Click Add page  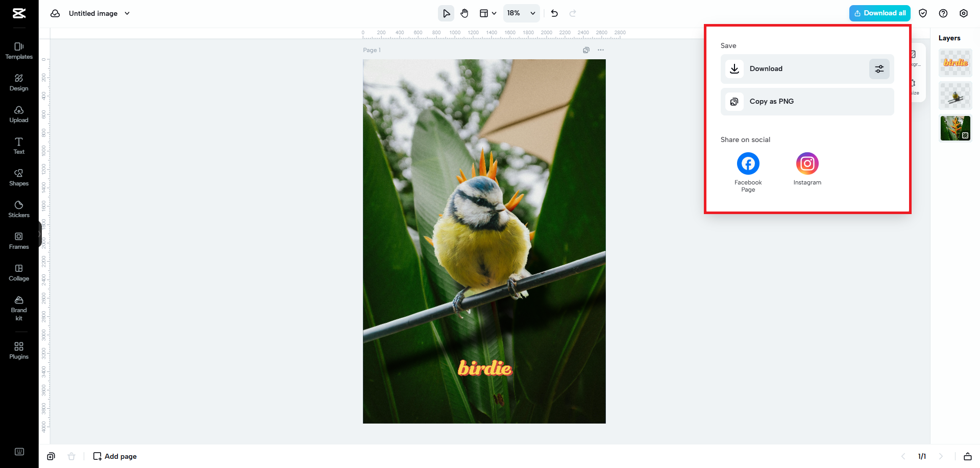115,456
